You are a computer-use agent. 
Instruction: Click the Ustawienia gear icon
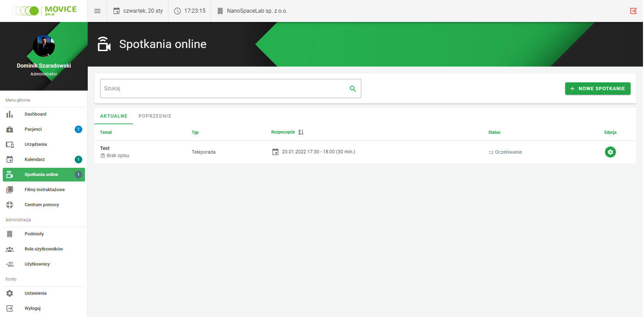tap(10, 293)
